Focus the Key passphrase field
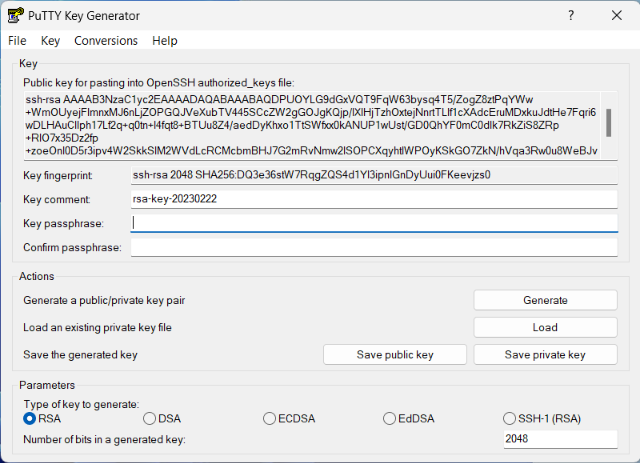 click(374, 223)
